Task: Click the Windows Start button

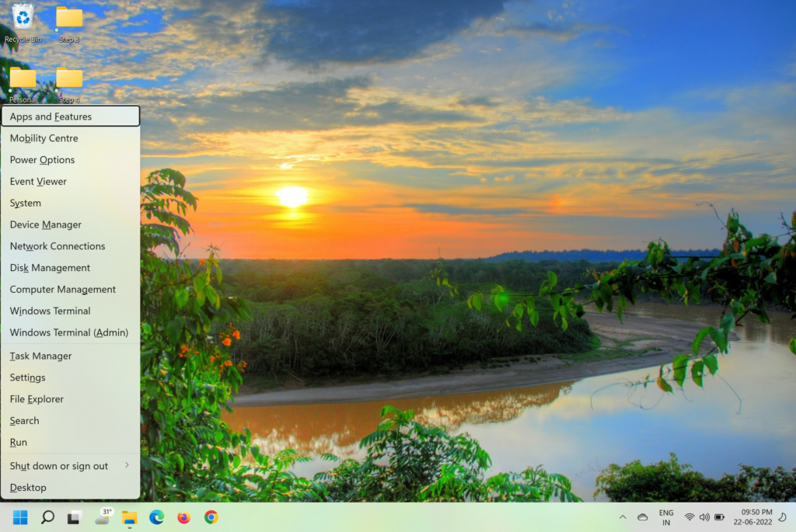Action: (x=20, y=517)
